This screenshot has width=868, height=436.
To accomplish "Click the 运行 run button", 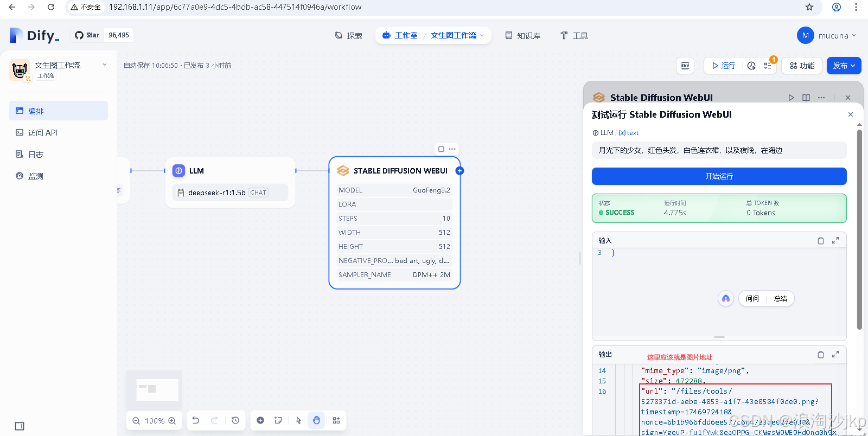I will (723, 66).
